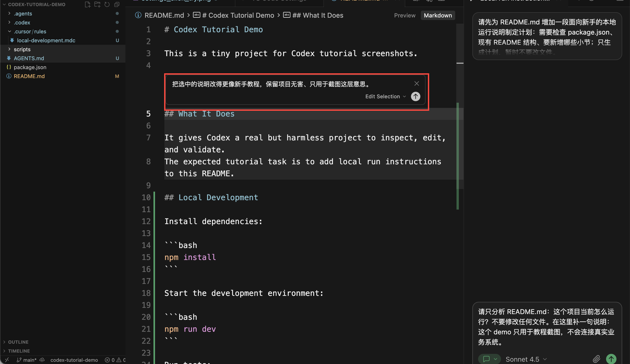
Task: Click the chat input text at bottom right
Action: pyautogui.click(x=546, y=327)
